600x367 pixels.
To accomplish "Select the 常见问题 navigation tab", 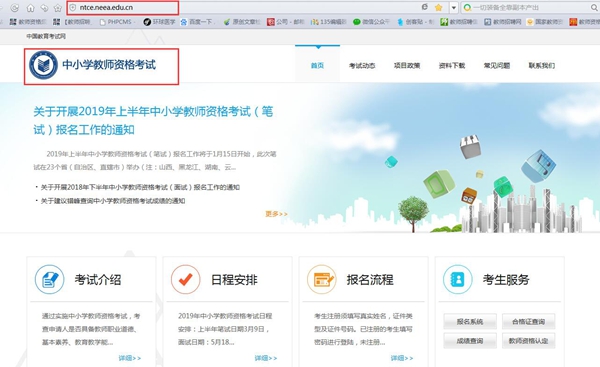I will tap(497, 65).
